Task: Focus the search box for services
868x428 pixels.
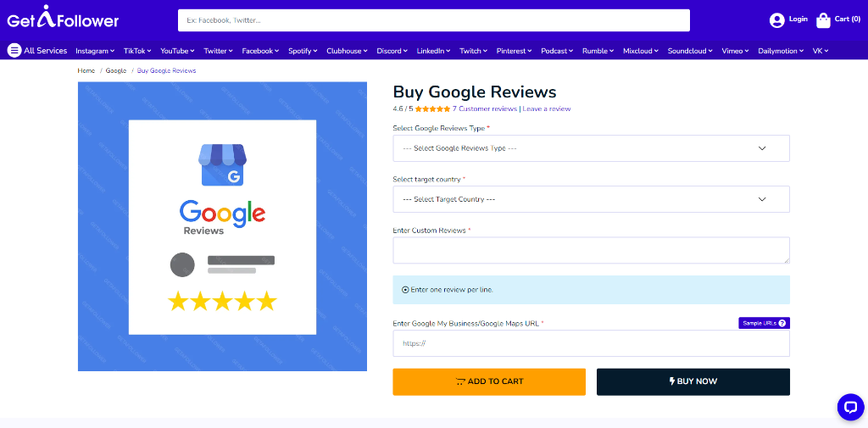Action: pyautogui.click(x=434, y=20)
